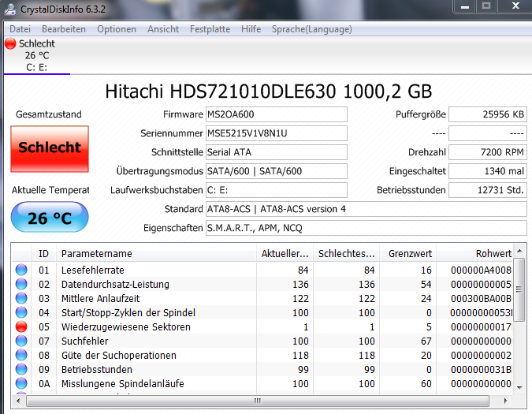
Task: Click the Eigenschaften field S.M.A.R.T., APM, NCQ
Action: click(366, 228)
